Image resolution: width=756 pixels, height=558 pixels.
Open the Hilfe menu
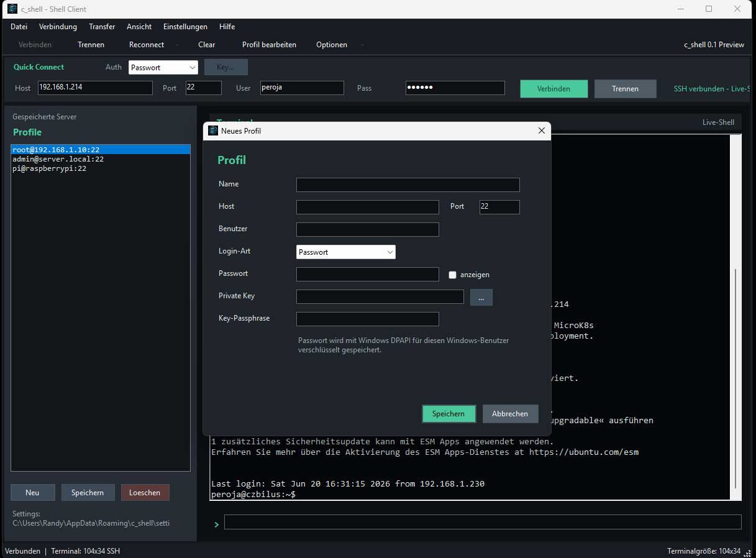[227, 27]
